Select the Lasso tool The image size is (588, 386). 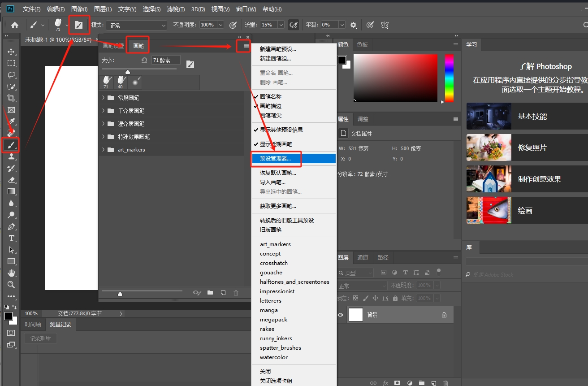click(11, 75)
